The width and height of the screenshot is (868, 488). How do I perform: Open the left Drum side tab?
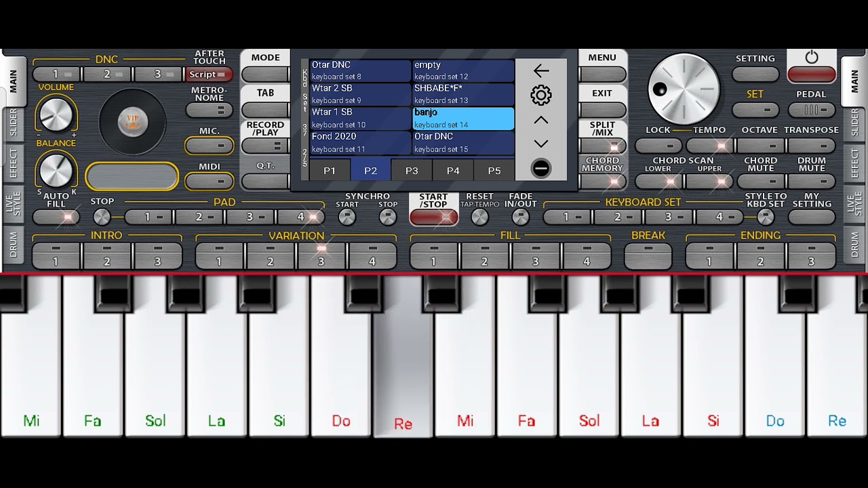(14, 244)
